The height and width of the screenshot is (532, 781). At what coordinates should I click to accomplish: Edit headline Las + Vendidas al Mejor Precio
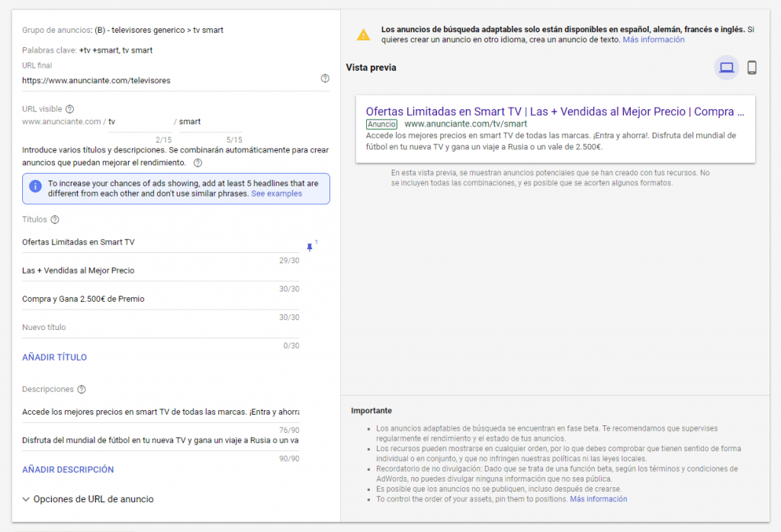point(160,271)
